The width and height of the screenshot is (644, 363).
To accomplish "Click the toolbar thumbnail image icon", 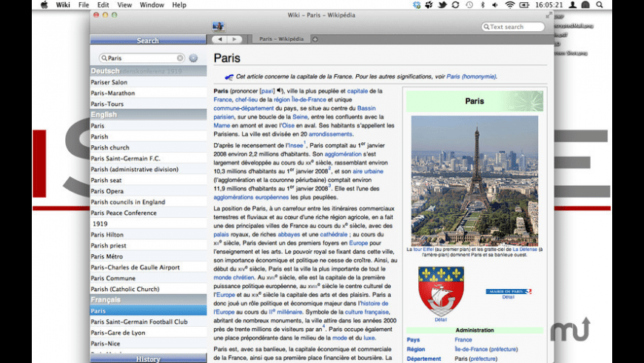I will pyautogui.click(x=218, y=27).
